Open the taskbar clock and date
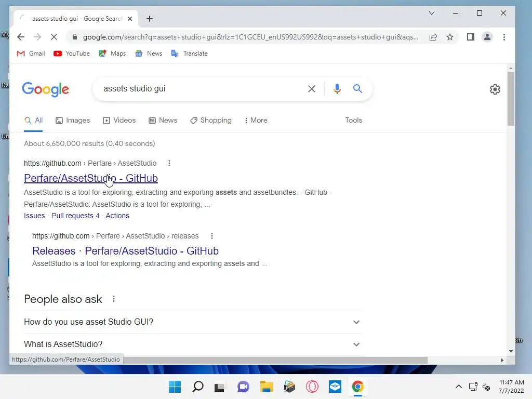The height and width of the screenshot is (399, 532). [511, 387]
